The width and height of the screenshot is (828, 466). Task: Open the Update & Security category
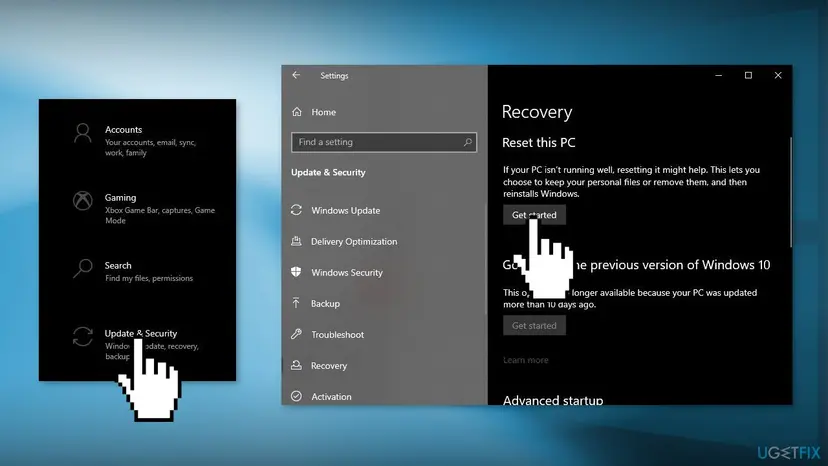tap(137, 346)
